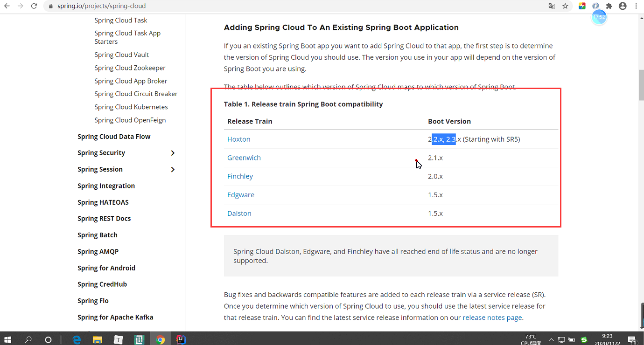This screenshot has height=345, width=644.
Task: Open the Finchley release train link
Action: [240, 176]
